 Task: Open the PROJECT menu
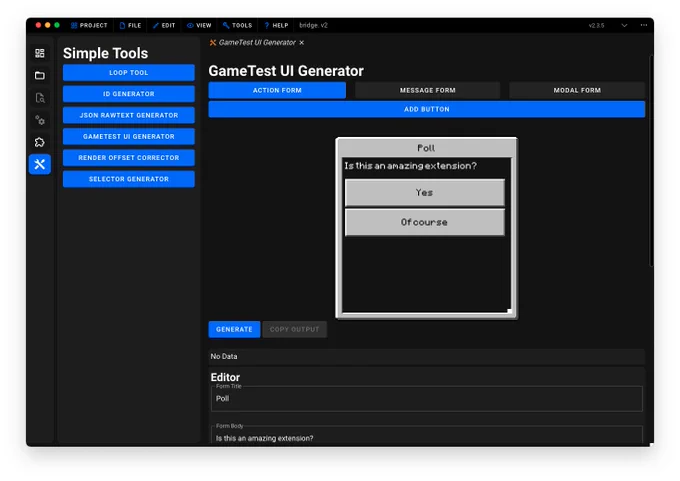point(89,26)
